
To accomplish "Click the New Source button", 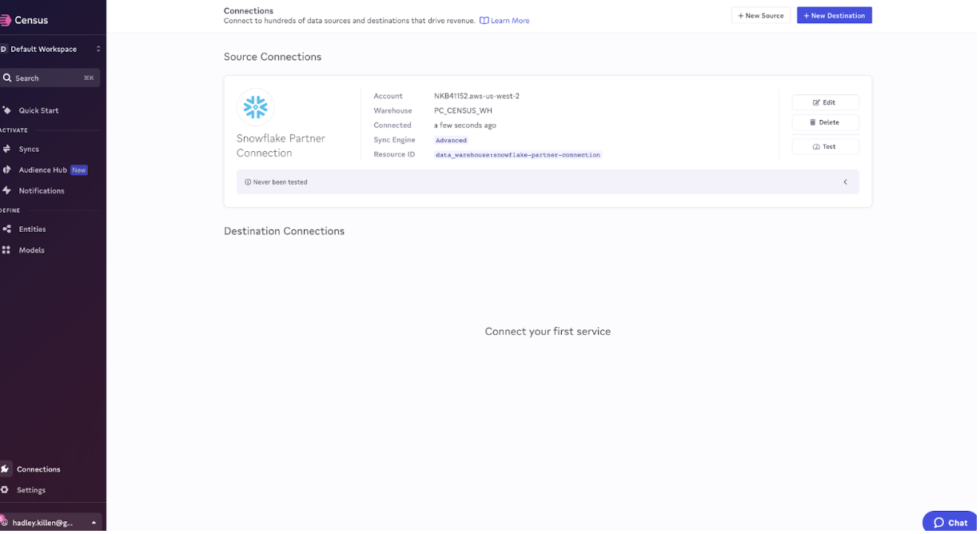I will click(760, 14).
